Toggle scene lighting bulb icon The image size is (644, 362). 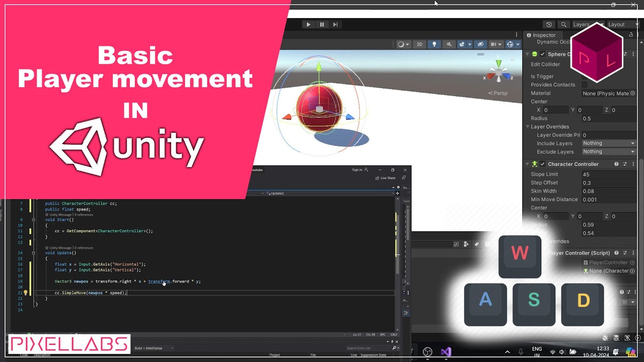[434, 44]
